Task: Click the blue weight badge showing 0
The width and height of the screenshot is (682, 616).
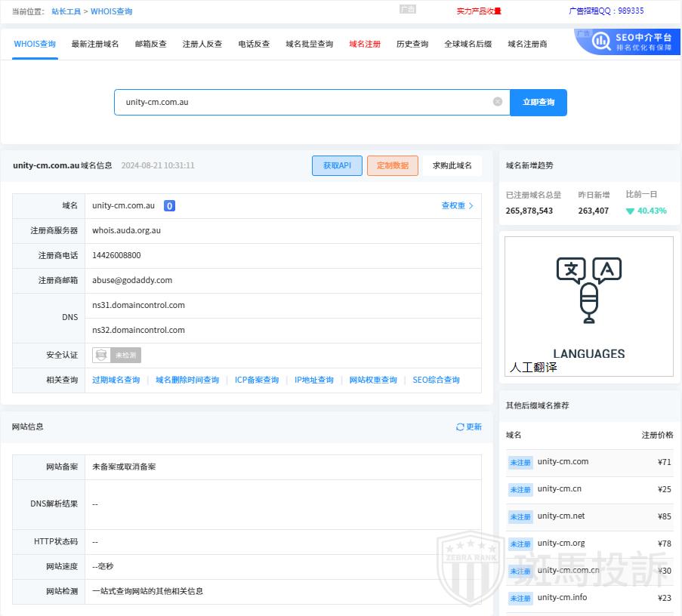Action: click(170, 205)
